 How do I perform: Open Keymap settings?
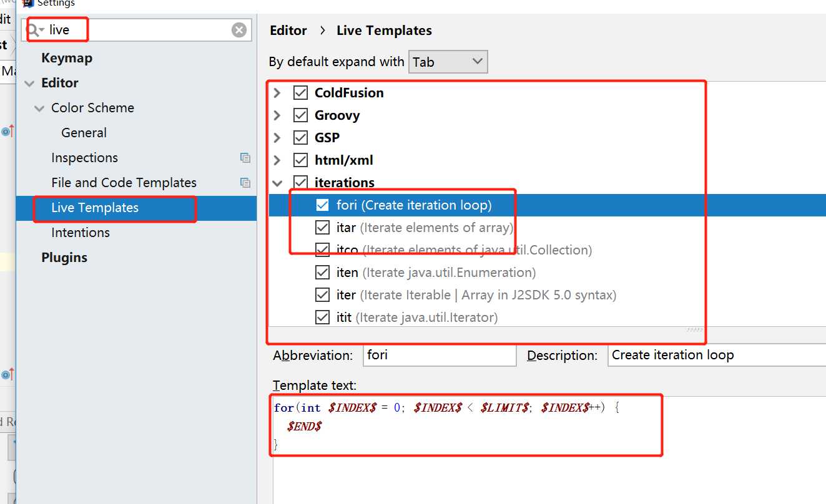pos(67,58)
